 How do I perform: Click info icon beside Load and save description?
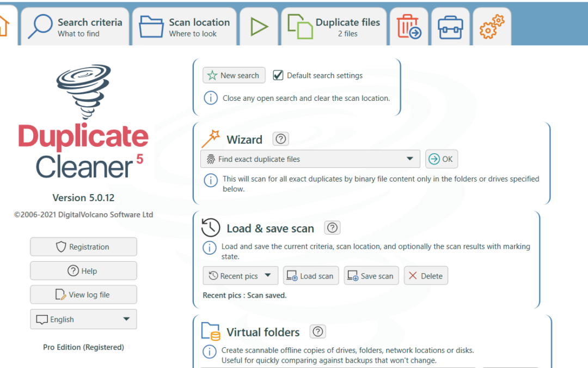tap(209, 248)
